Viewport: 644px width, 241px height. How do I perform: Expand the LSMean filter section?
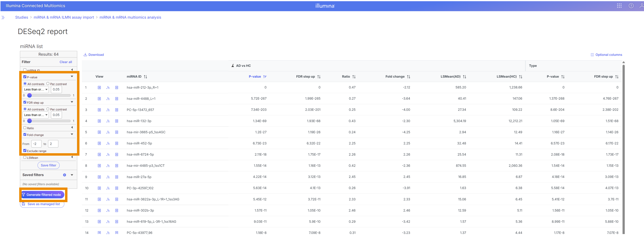72,157
